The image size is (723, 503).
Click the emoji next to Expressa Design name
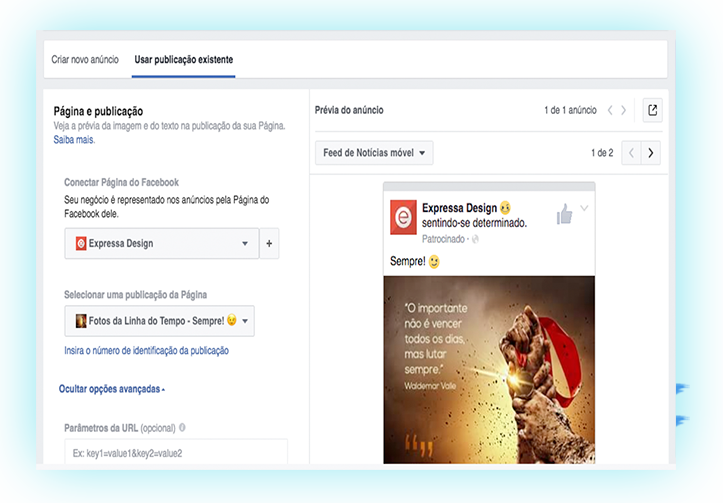(505, 208)
